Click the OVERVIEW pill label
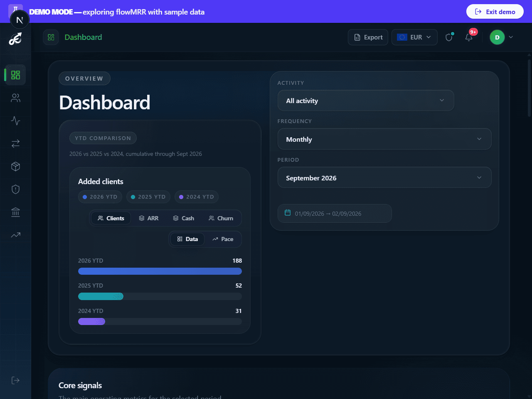 (84, 79)
